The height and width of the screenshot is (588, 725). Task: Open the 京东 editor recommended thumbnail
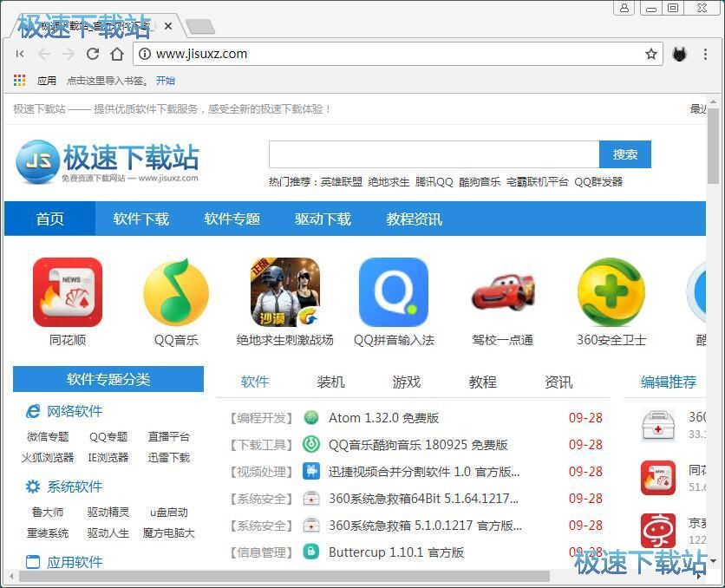658,531
